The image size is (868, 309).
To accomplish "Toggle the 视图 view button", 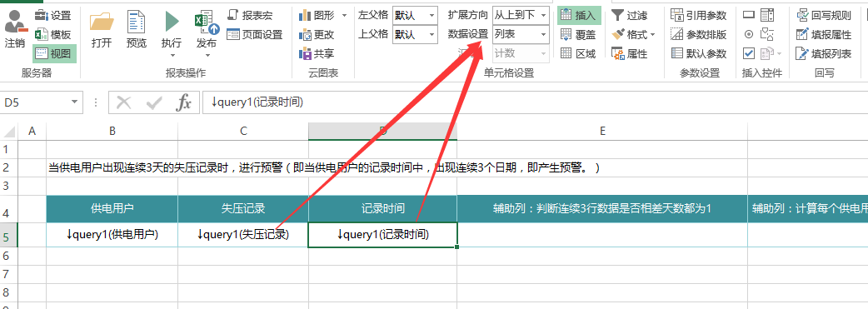I will [54, 53].
